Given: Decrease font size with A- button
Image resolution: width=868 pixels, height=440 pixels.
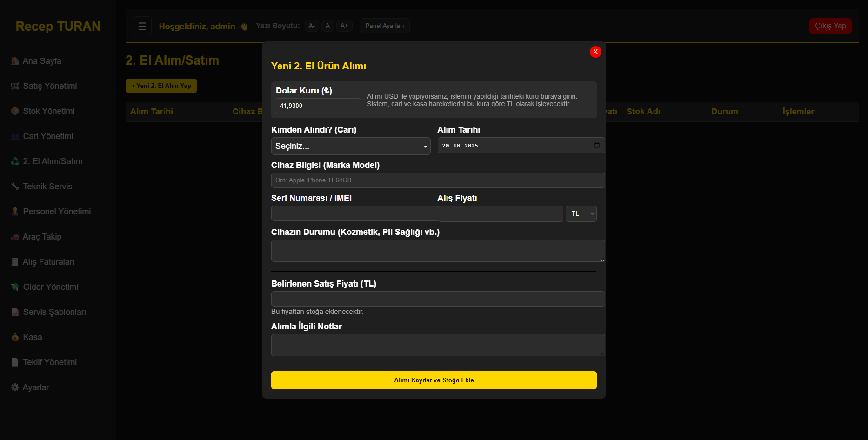Looking at the screenshot, I should (312, 26).
